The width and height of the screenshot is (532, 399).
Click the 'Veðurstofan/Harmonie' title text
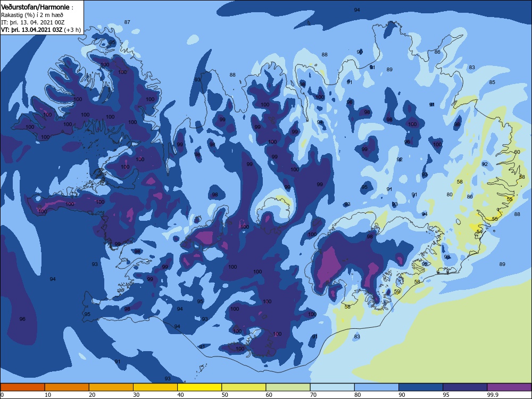click(x=35, y=7)
